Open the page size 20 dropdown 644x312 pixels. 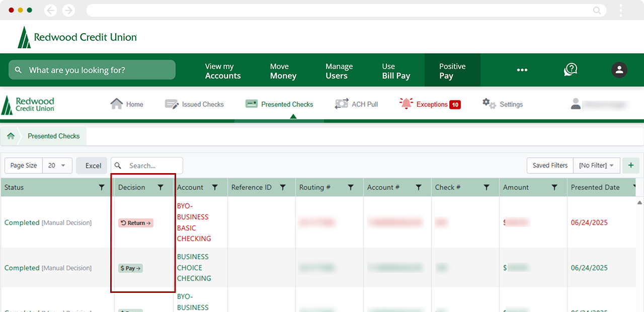57,165
